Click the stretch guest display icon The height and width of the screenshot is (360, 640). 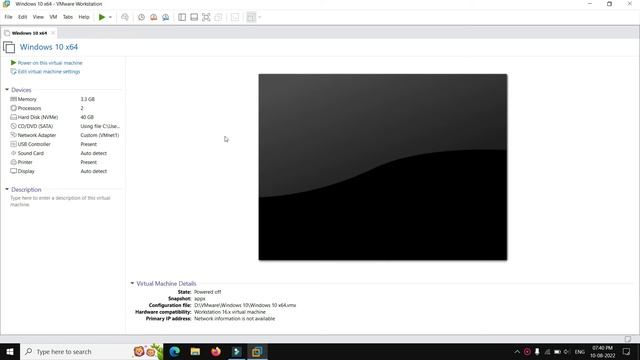251,17
